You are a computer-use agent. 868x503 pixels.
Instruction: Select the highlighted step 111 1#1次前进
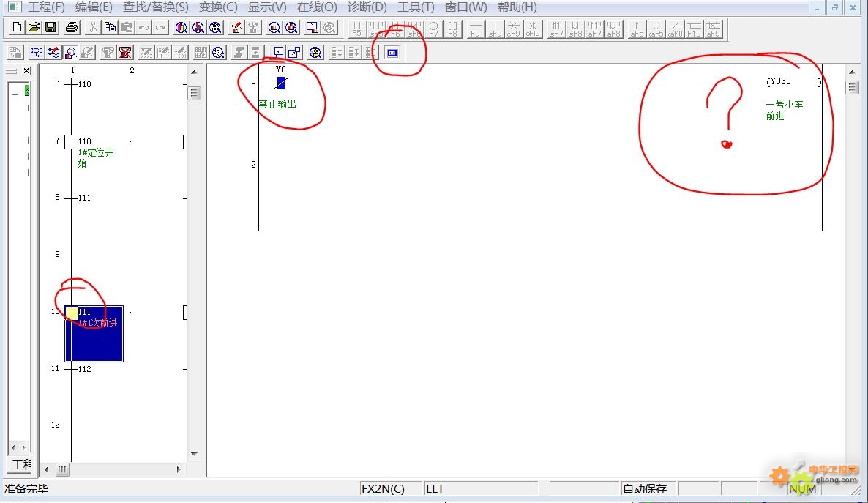(94, 333)
